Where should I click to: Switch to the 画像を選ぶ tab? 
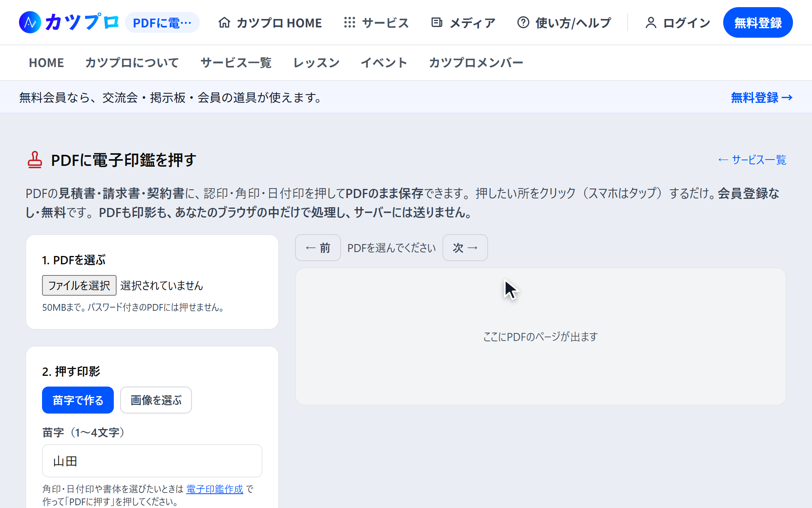coord(156,400)
